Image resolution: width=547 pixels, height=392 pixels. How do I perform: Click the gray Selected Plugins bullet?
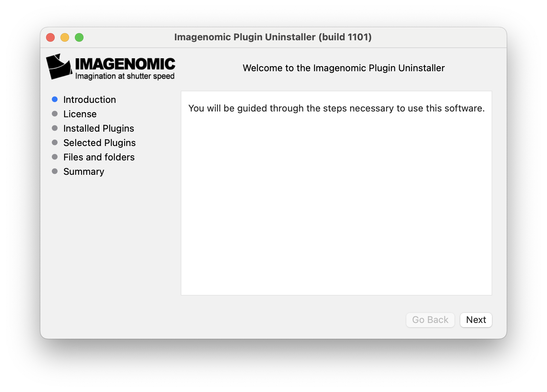tap(55, 142)
